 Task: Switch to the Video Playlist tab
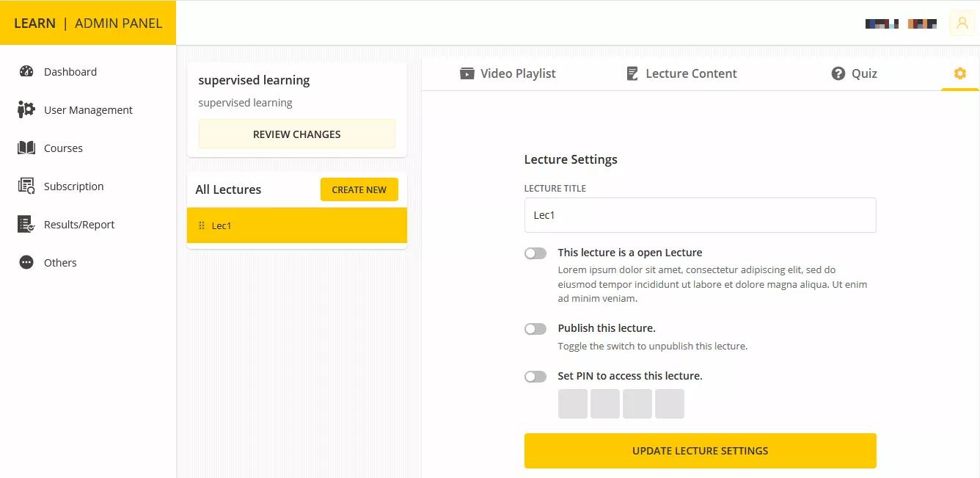[x=508, y=73]
